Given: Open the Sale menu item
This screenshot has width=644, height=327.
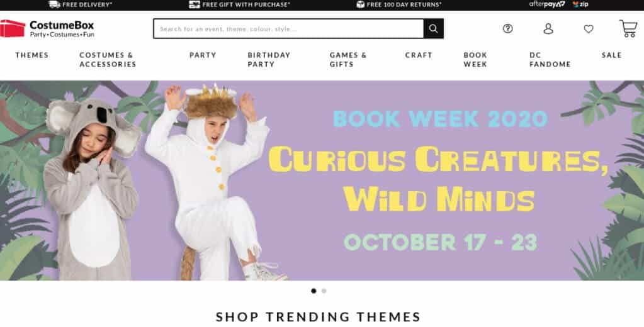Looking at the screenshot, I should (611, 55).
